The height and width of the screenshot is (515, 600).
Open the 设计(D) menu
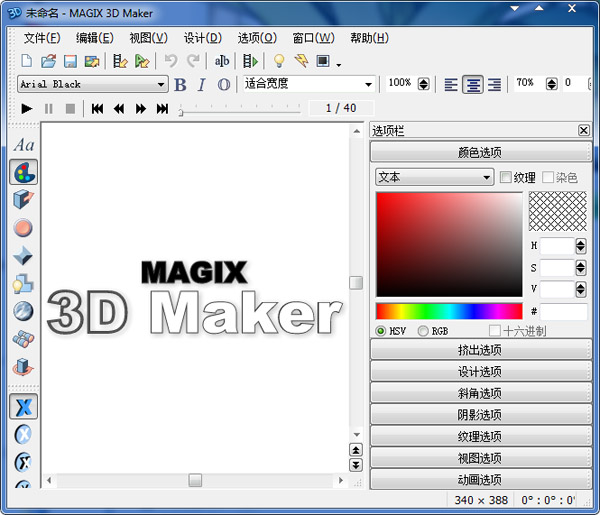[202, 38]
